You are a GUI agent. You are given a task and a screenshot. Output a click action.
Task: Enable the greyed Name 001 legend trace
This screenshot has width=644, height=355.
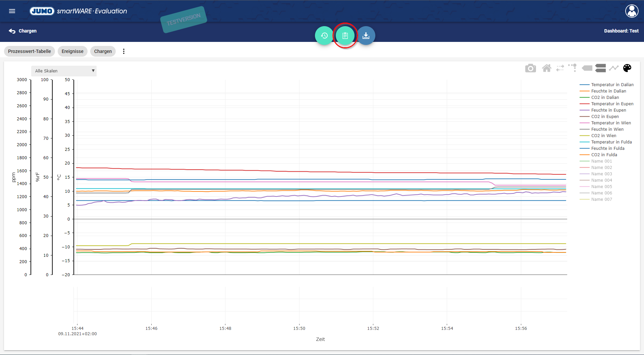601,161
